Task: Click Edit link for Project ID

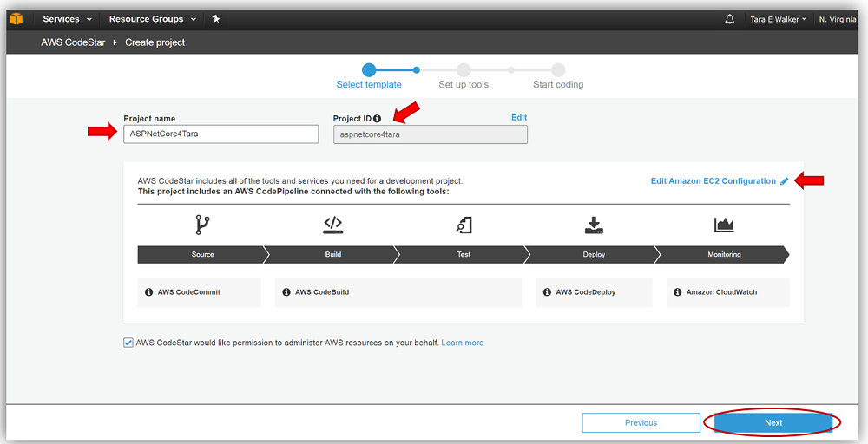Action: click(519, 117)
